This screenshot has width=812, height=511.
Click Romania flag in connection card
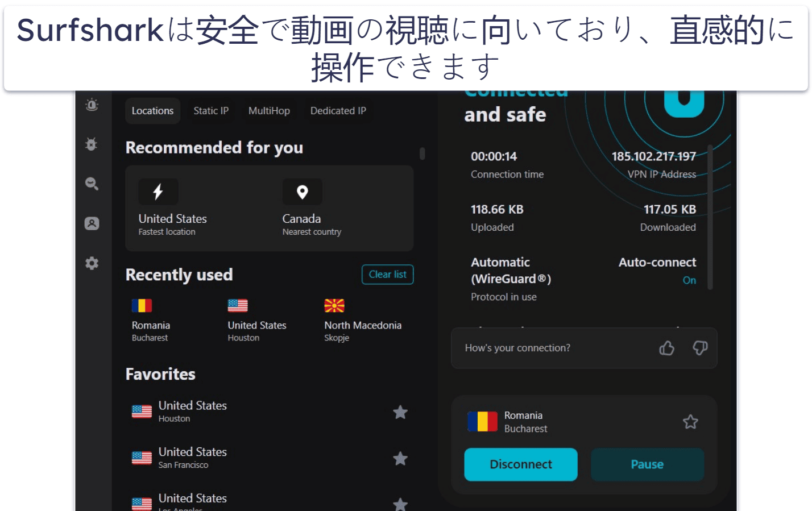click(x=482, y=422)
